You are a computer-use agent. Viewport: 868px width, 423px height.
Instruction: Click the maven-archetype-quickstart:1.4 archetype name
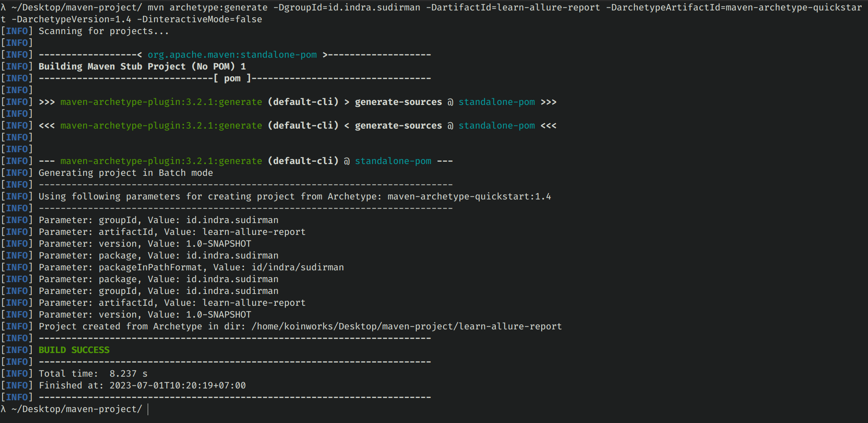pyautogui.click(x=469, y=196)
